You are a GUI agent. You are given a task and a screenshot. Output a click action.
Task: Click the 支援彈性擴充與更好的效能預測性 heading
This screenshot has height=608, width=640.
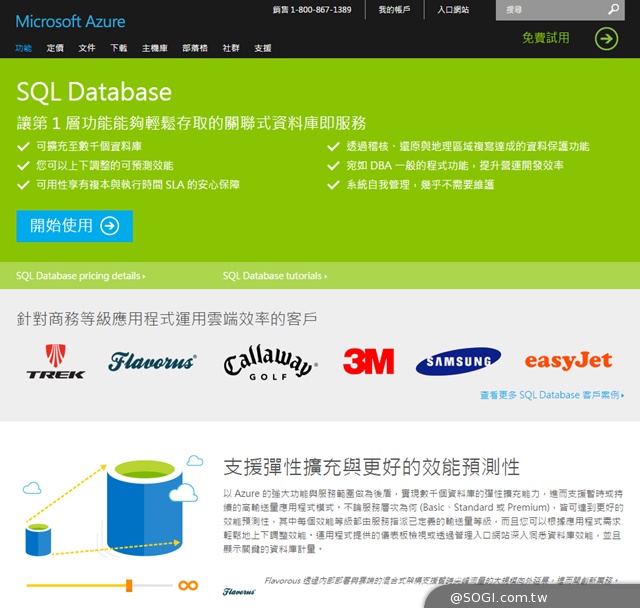372,467
